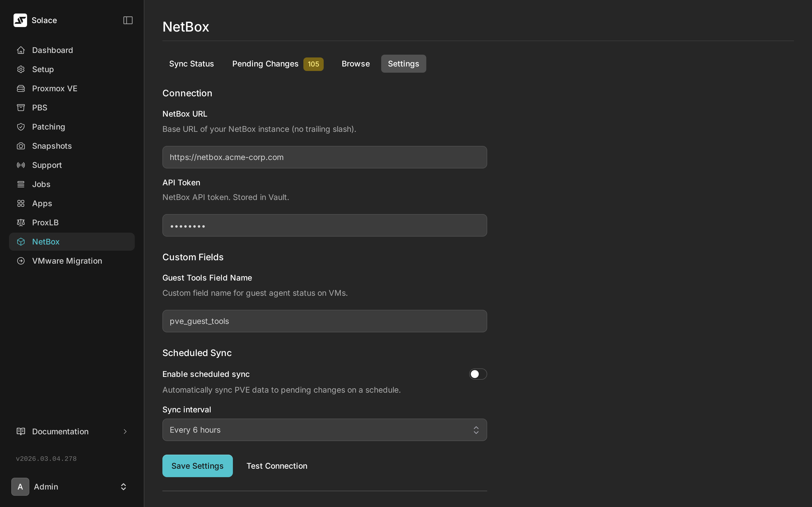This screenshot has width=812, height=507.
Task: Enable scheduled sync
Action: coord(477,374)
